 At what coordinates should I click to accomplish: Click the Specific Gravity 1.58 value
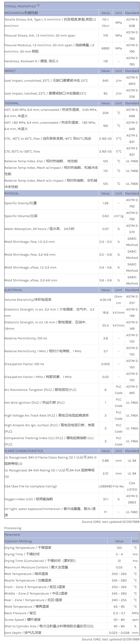click(105, 203)
